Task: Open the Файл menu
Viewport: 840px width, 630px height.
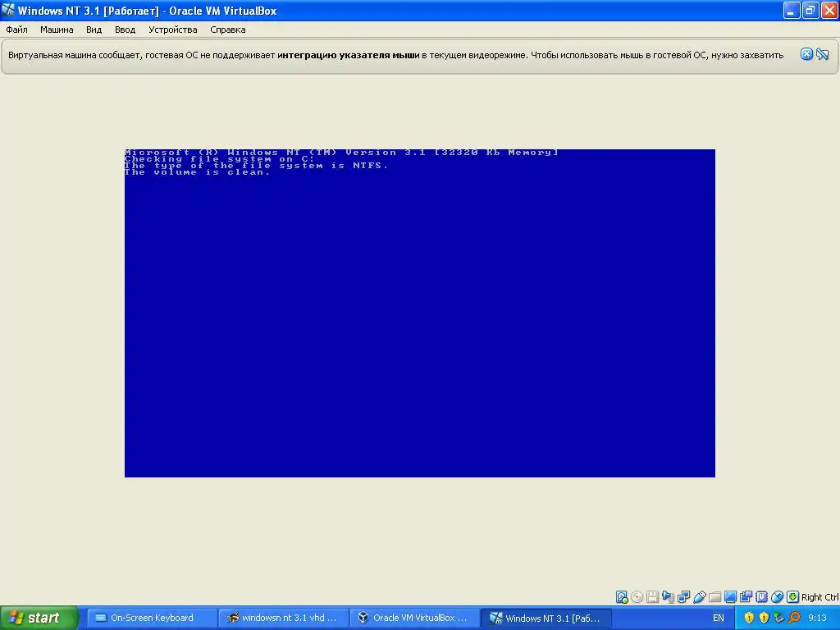Action: coord(16,30)
